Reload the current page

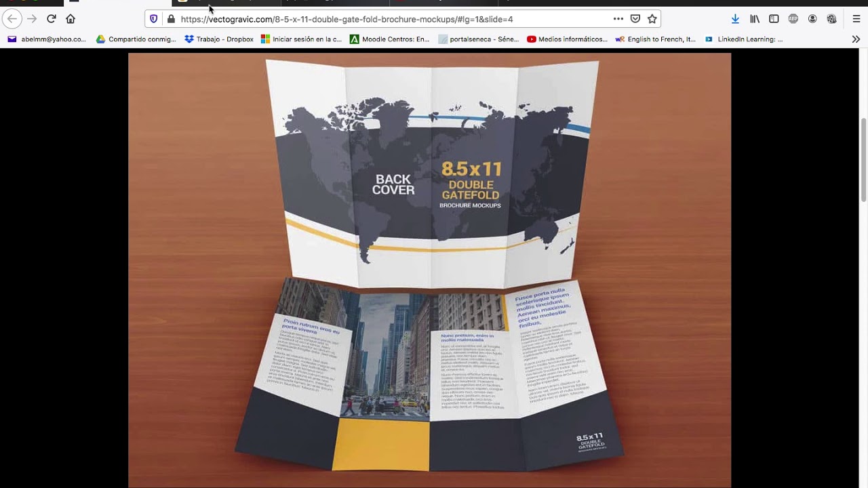[52, 19]
